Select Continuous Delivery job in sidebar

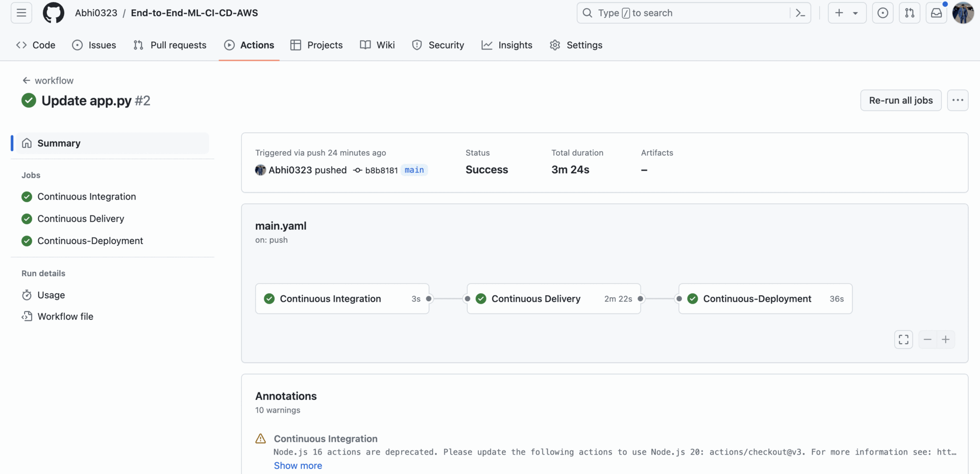81,219
